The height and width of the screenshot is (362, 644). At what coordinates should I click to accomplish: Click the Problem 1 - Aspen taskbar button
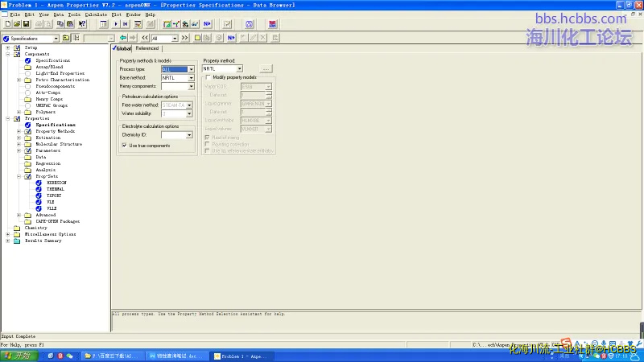[x=242, y=356]
